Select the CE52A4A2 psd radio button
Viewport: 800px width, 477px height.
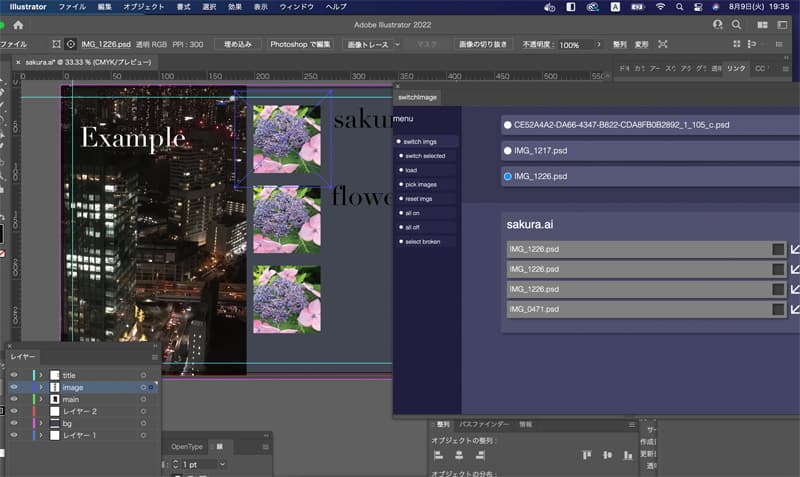click(x=508, y=124)
